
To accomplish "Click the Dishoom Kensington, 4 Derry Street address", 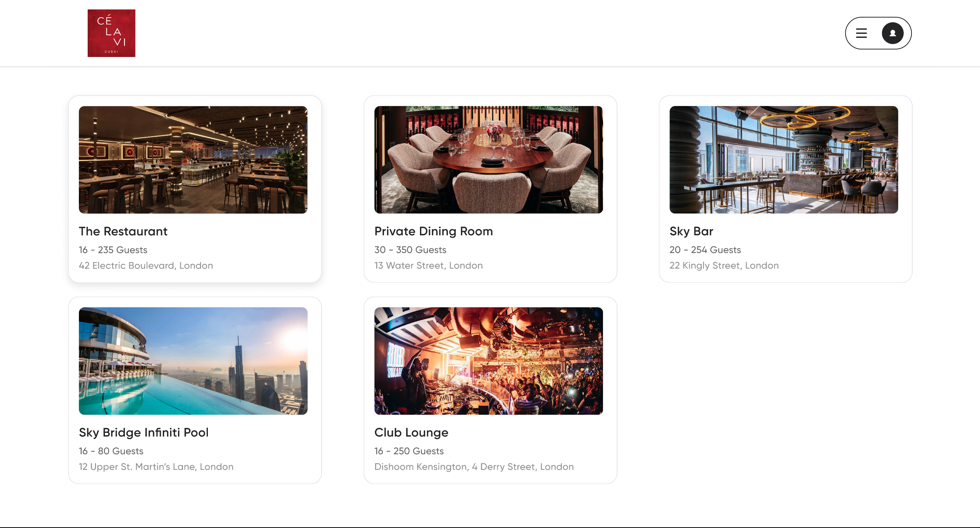I will coord(474,467).
